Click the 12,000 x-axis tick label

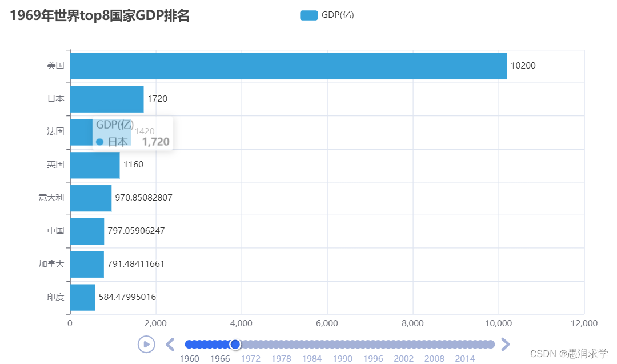584,323
